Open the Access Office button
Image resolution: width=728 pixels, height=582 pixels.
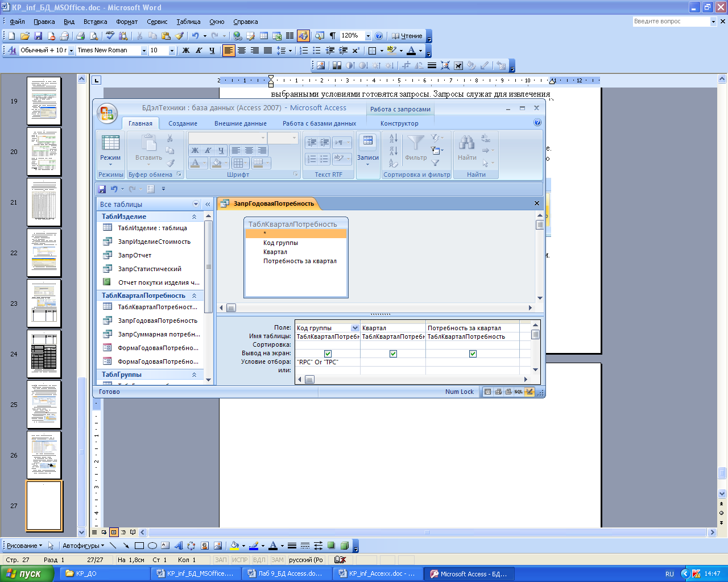tap(106, 113)
